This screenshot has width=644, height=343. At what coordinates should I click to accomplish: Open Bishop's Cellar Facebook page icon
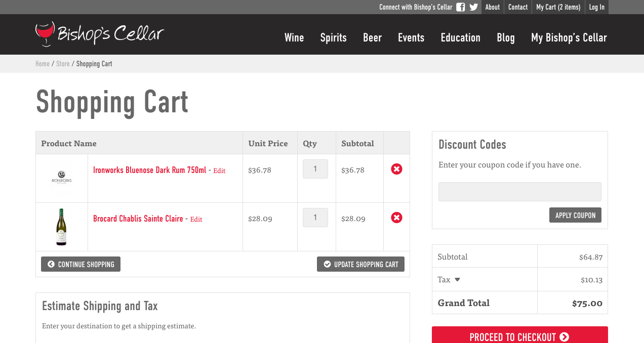pos(461,7)
